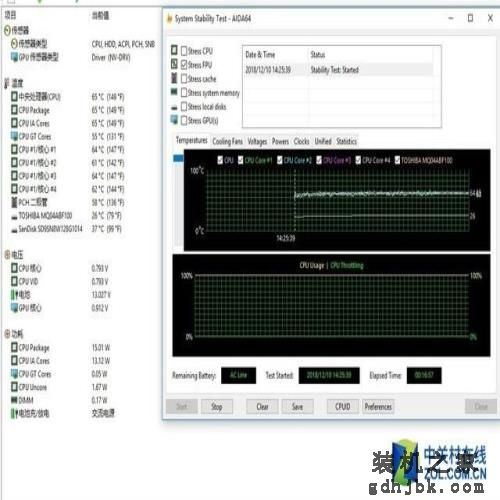Toggle the CPU Core #4 graph checkbox

pos(358,160)
